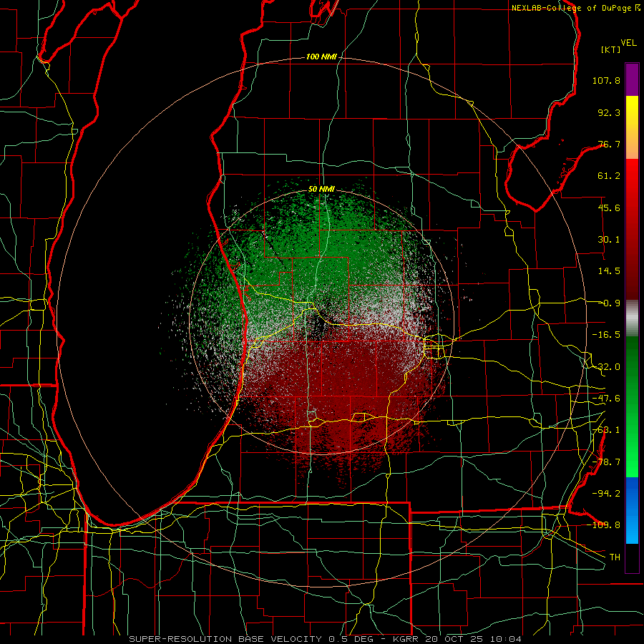This screenshot has width=644, height=644.
Task: Click the 45.6 legend value
Action: (609, 208)
